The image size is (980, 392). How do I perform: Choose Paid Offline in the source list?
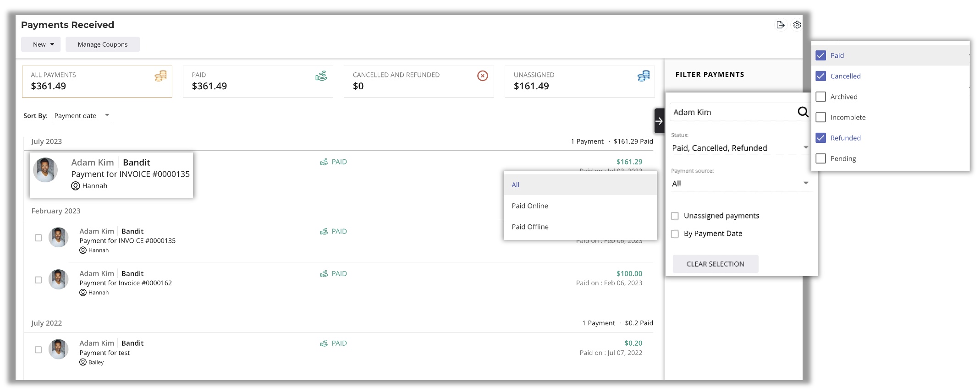pos(530,227)
